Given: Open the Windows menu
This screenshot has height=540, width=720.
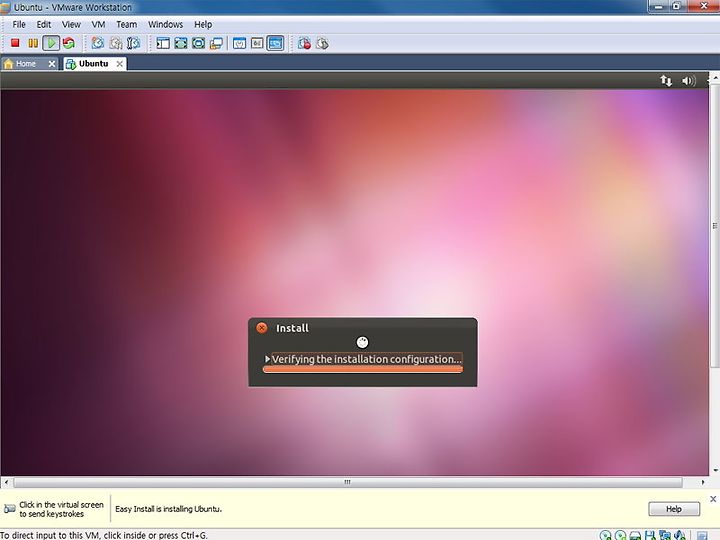Looking at the screenshot, I should coord(165,24).
